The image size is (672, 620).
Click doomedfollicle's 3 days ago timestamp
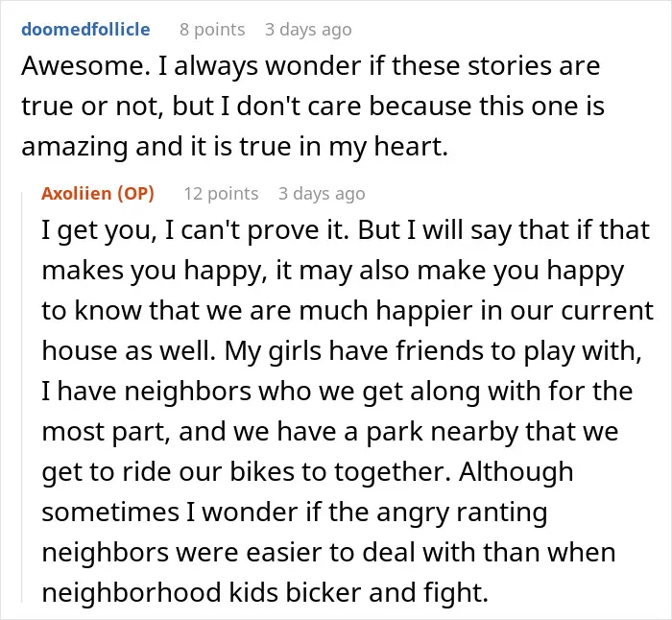click(308, 30)
